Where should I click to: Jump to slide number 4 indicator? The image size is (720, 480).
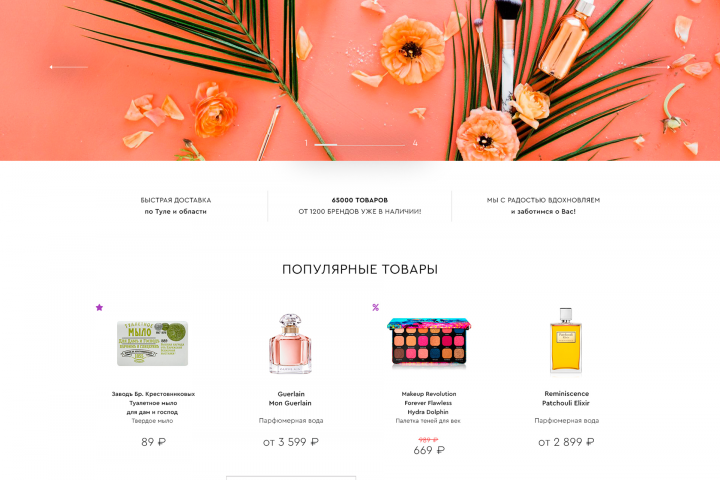click(x=415, y=143)
